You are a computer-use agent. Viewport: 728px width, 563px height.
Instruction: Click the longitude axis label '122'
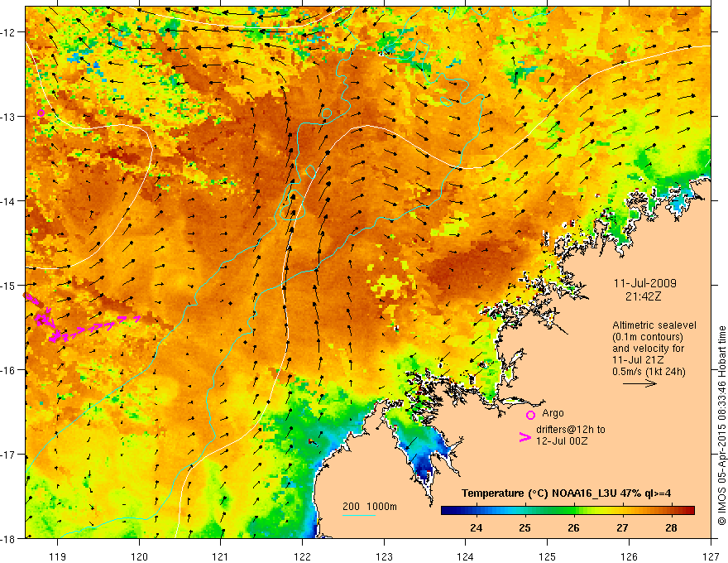tap(302, 556)
